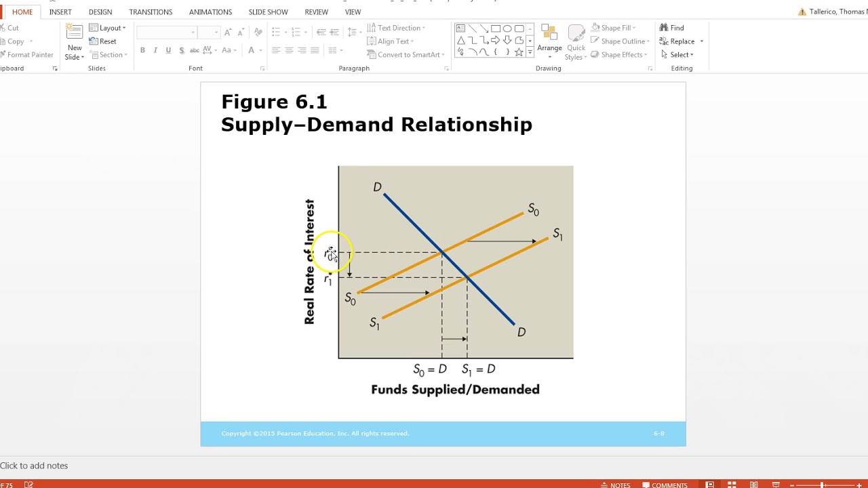Click the New Slide icon

pyautogui.click(x=75, y=33)
